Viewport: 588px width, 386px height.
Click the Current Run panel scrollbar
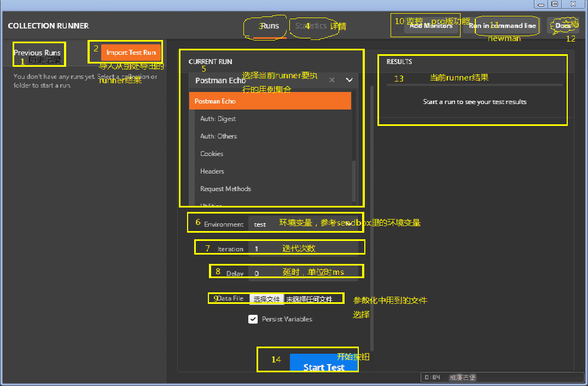coord(372,218)
